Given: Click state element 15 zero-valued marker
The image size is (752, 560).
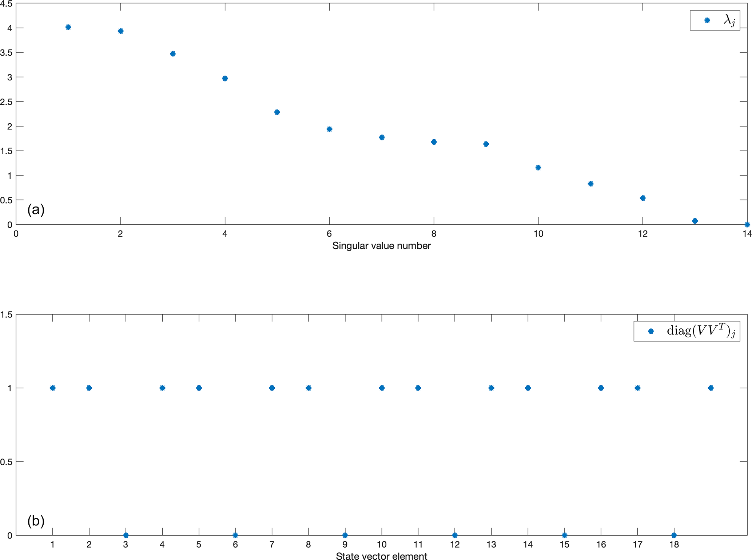Looking at the screenshot, I should (564, 535).
